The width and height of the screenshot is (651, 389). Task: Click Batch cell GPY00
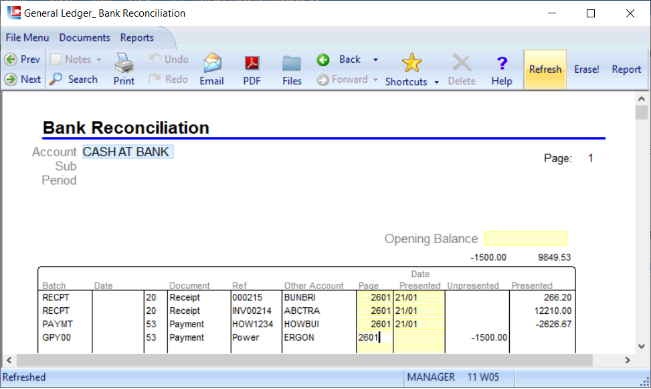pyautogui.click(x=56, y=337)
